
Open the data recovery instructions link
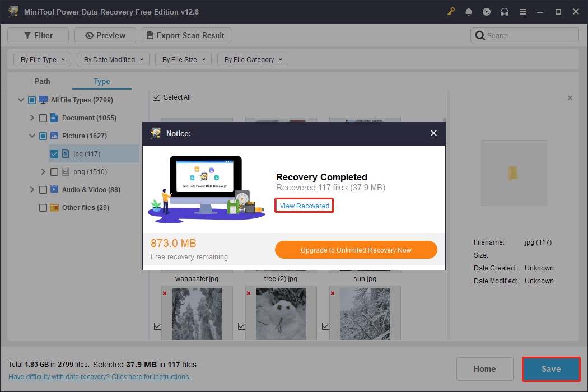pyautogui.click(x=100, y=377)
